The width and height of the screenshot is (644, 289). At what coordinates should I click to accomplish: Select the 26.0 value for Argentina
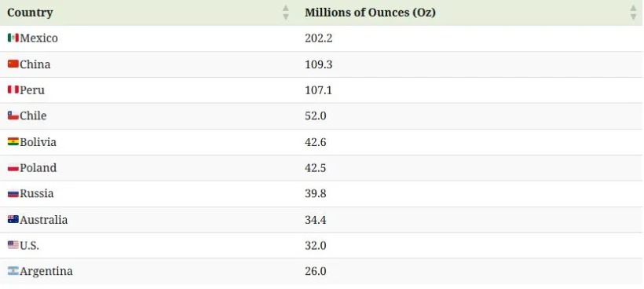pyautogui.click(x=316, y=272)
